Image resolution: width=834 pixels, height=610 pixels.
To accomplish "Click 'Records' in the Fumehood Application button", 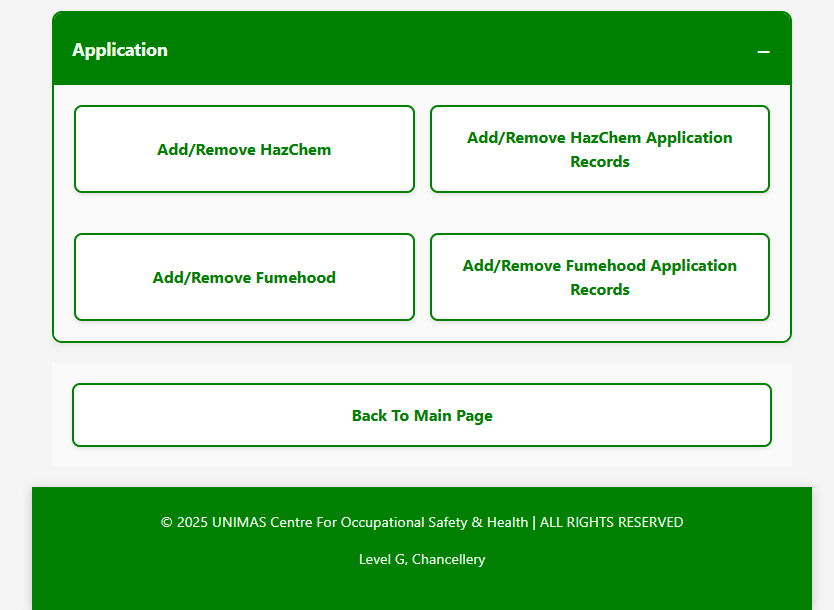I will point(600,290).
